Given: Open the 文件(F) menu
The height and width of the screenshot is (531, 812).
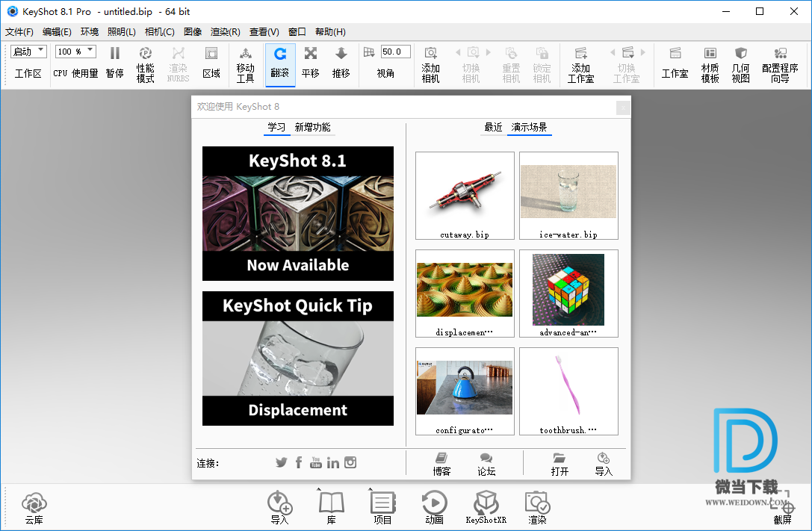Looking at the screenshot, I should (x=19, y=31).
